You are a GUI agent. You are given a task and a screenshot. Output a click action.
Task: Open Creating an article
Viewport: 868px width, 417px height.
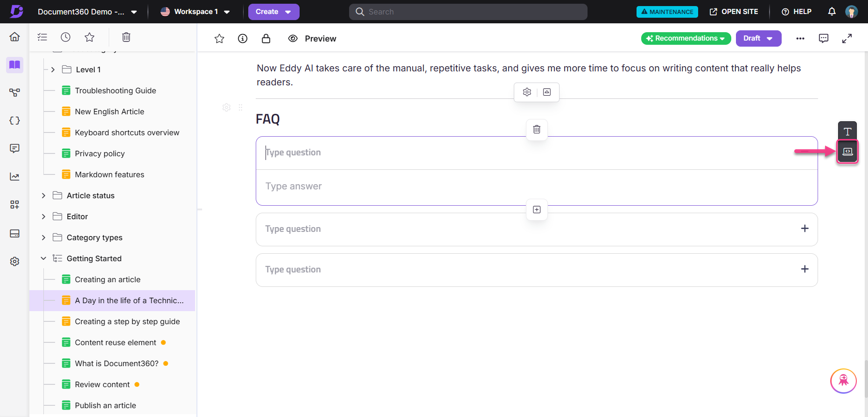107,279
